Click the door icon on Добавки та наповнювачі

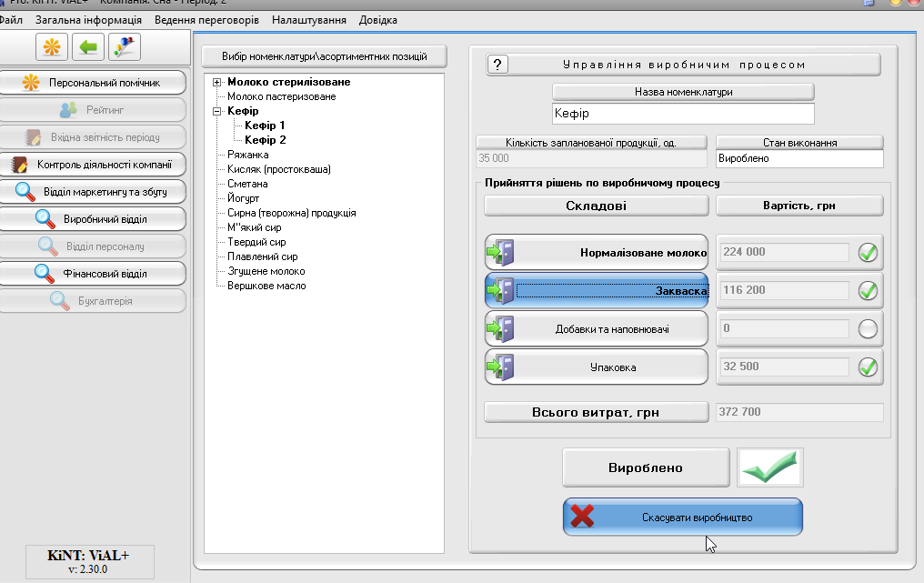click(501, 329)
